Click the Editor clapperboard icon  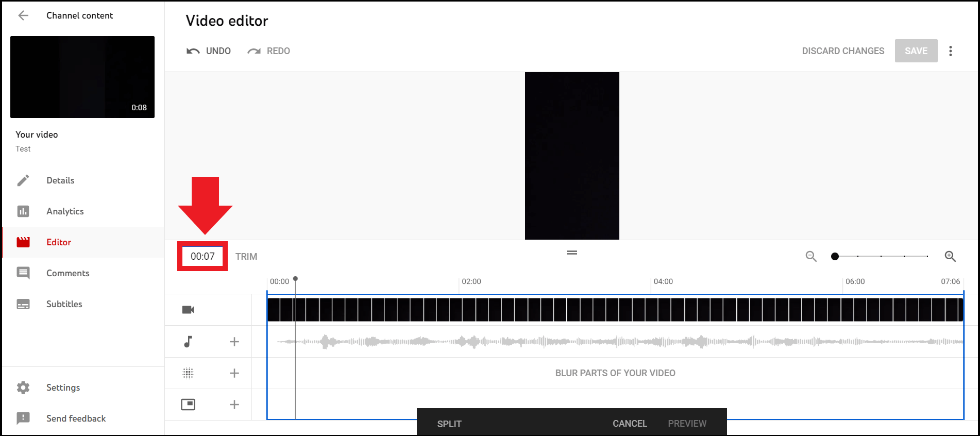pos(23,242)
